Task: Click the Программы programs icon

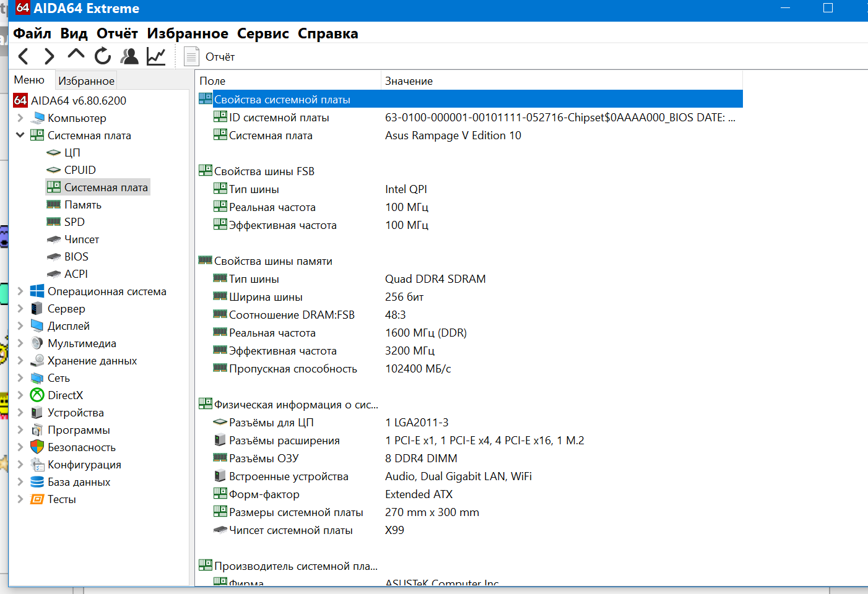Action: 37,430
